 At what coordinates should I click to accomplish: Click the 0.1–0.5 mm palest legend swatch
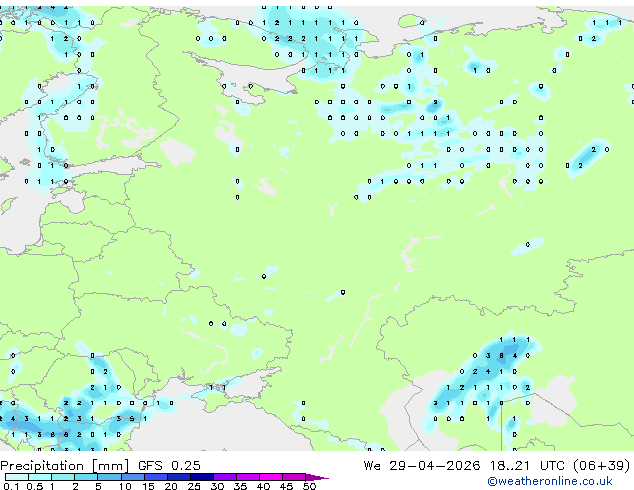click(17, 477)
